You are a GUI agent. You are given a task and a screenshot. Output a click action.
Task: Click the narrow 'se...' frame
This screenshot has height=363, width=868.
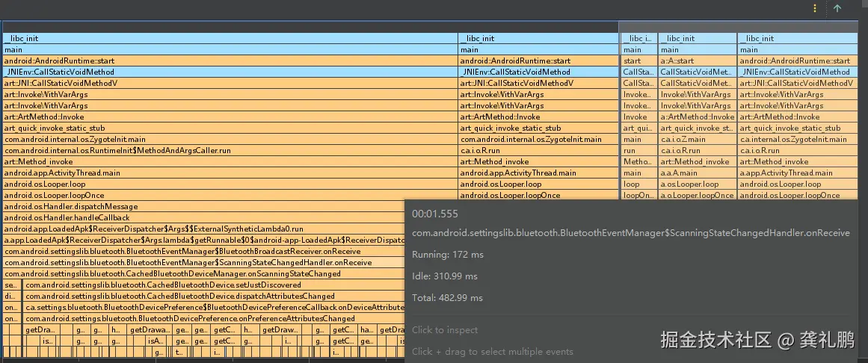[x=12, y=285]
